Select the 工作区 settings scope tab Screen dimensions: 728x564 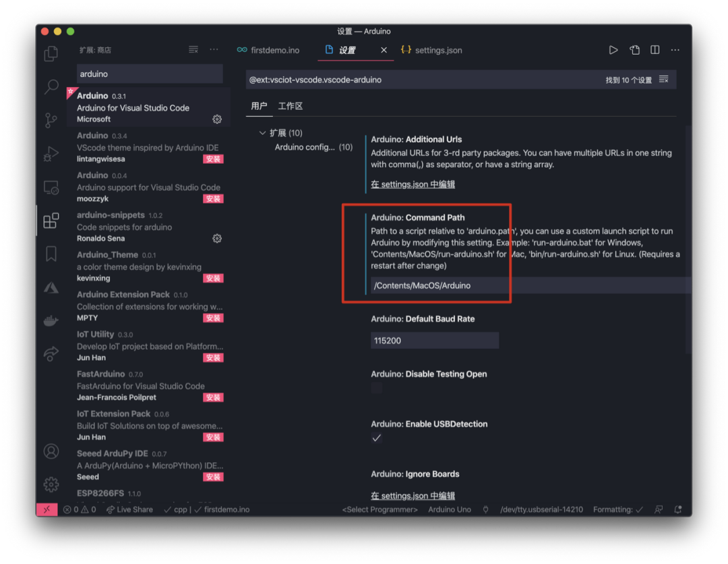[x=290, y=106]
